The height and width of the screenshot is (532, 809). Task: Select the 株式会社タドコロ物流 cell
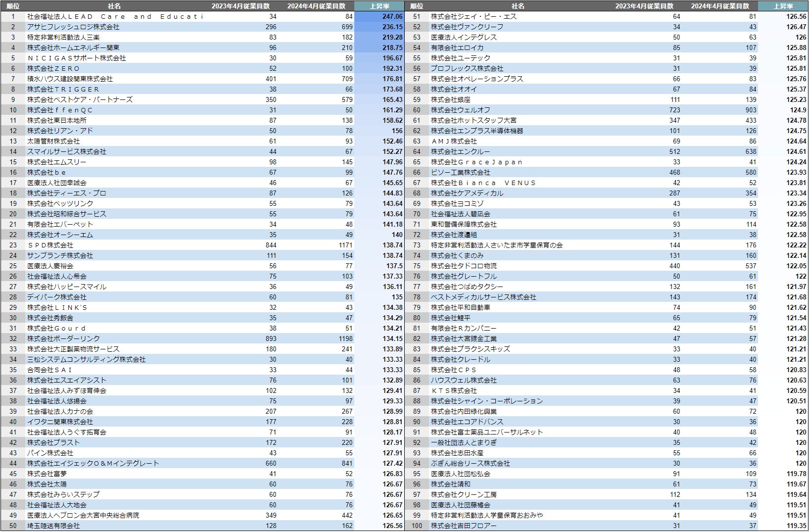(x=464, y=266)
